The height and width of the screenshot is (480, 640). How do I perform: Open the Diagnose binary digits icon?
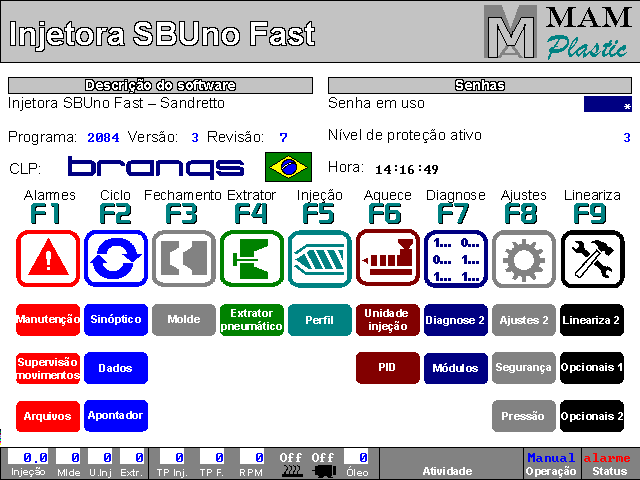[456, 258]
